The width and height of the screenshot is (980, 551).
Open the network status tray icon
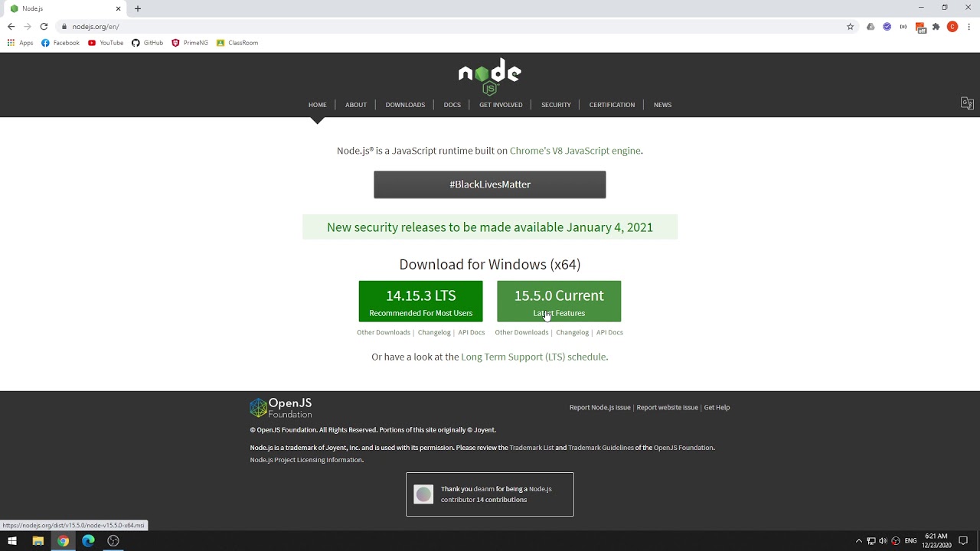[x=871, y=541]
